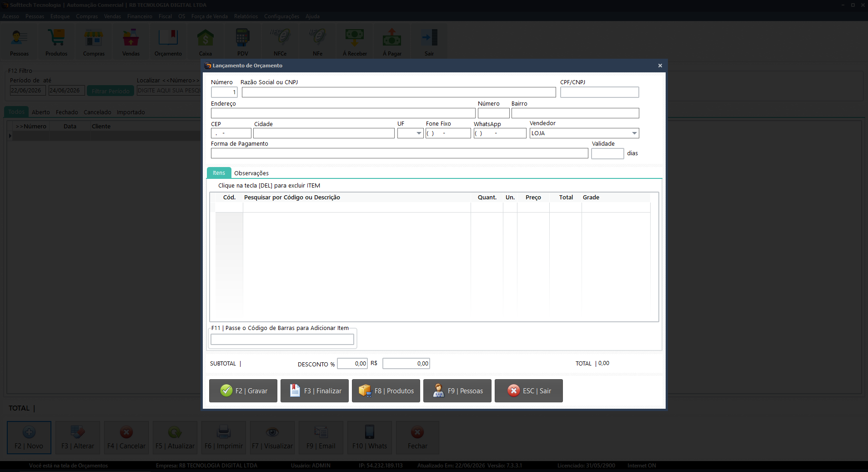
Task: Click the Validade days input field
Action: (x=607, y=154)
